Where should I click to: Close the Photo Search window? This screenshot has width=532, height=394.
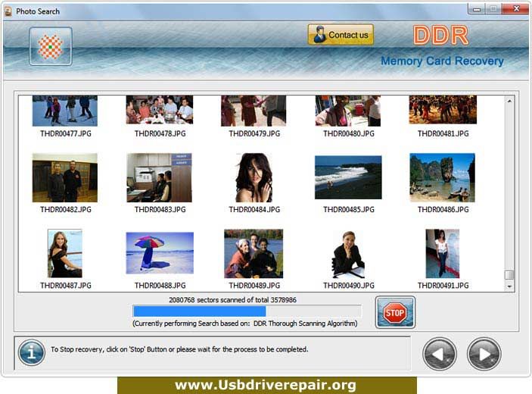pyautogui.click(x=515, y=9)
